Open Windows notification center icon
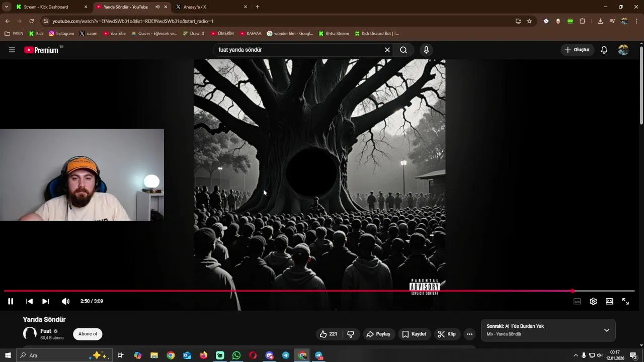The height and width of the screenshot is (362, 644). point(634,355)
